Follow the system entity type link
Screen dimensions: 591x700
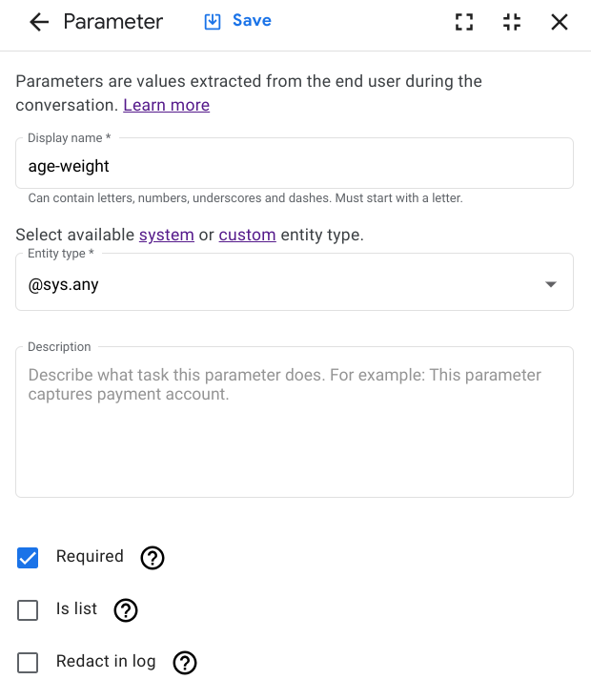click(166, 235)
